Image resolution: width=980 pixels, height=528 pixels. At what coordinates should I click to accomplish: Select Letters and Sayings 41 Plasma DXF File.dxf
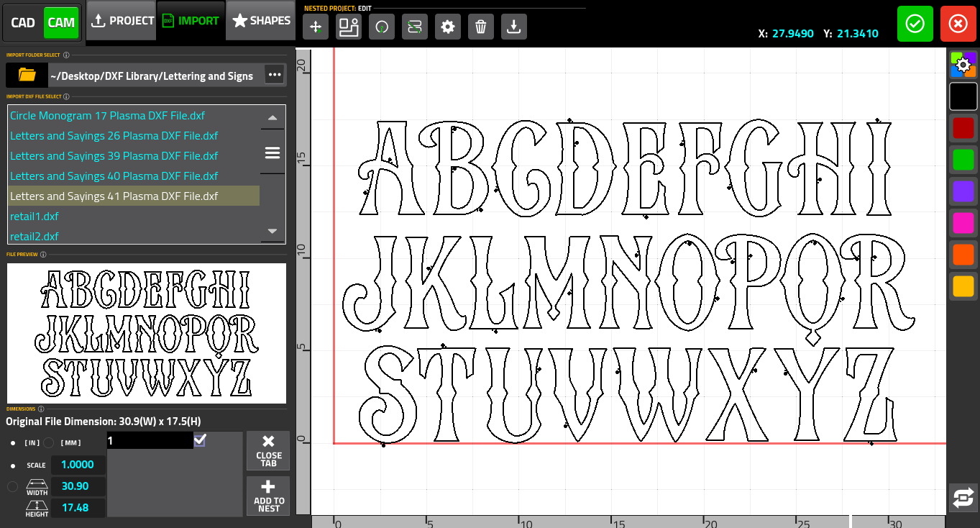click(x=134, y=196)
